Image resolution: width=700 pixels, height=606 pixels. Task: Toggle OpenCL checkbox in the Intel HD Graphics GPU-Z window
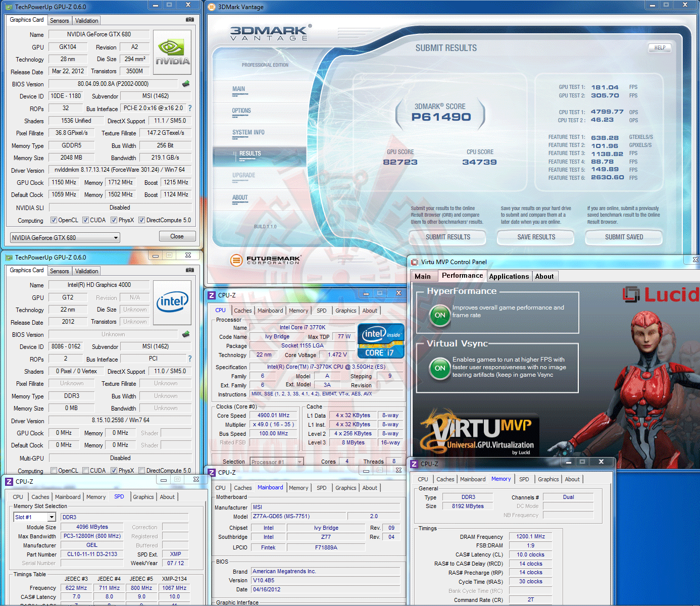(54, 471)
